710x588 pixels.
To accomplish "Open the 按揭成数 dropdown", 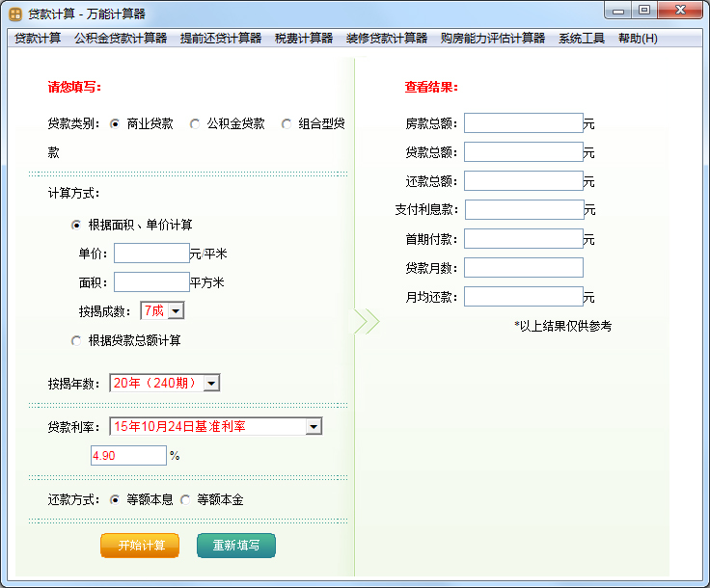I will pos(163,310).
